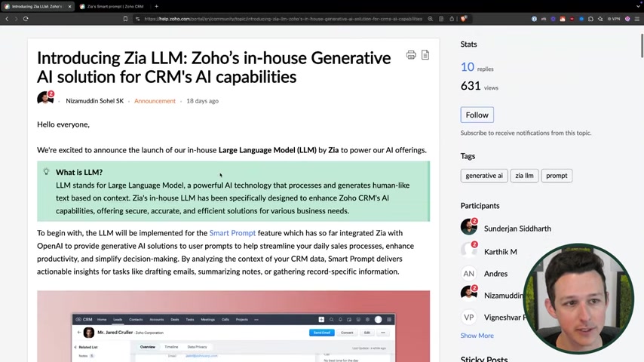Bookmark this page via bookmark icon
This screenshot has height=362, width=644.
(x=126, y=19)
